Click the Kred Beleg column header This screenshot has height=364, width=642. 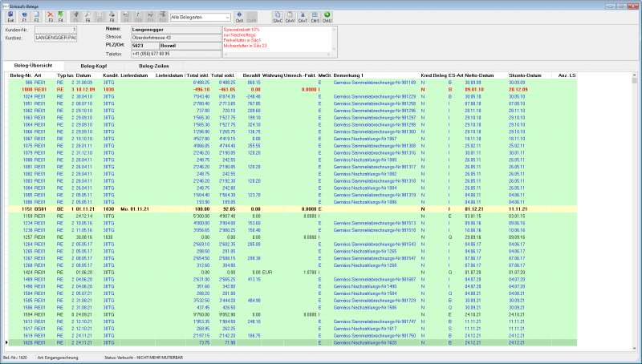[433, 75]
